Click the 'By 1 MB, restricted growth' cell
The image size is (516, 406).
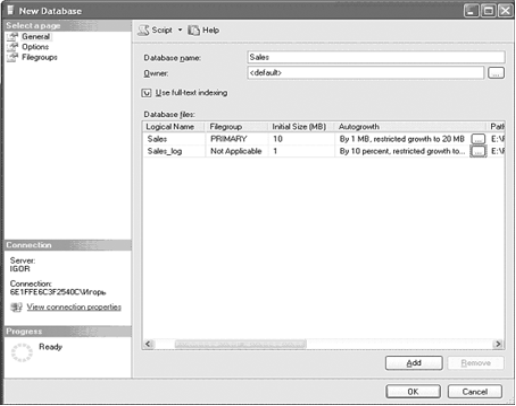click(x=402, y=139)
